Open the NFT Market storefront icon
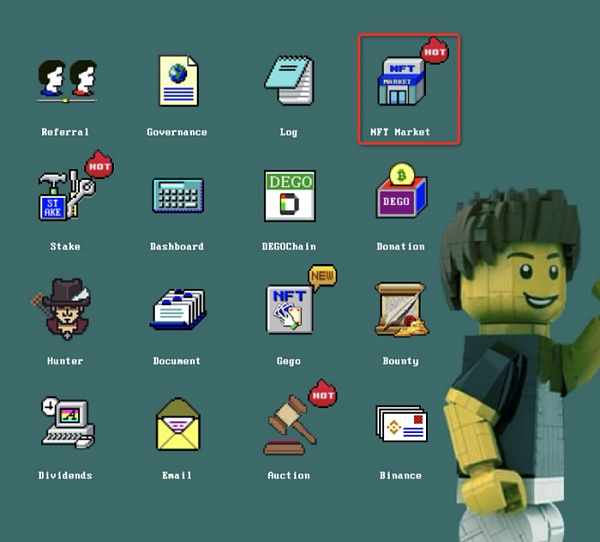Viewport: 600px width, 542px height. pyautogui.click(x=401, y=81)
